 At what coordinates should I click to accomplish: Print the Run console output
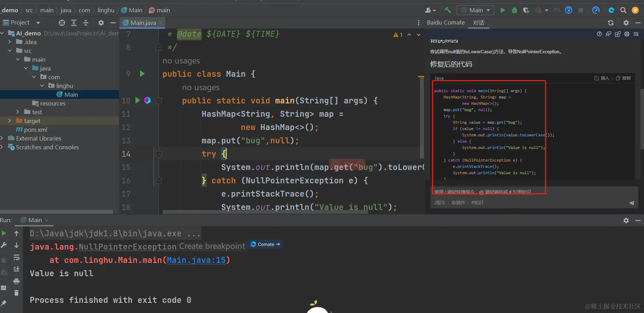pyautogui.click(x=16, y=281)
